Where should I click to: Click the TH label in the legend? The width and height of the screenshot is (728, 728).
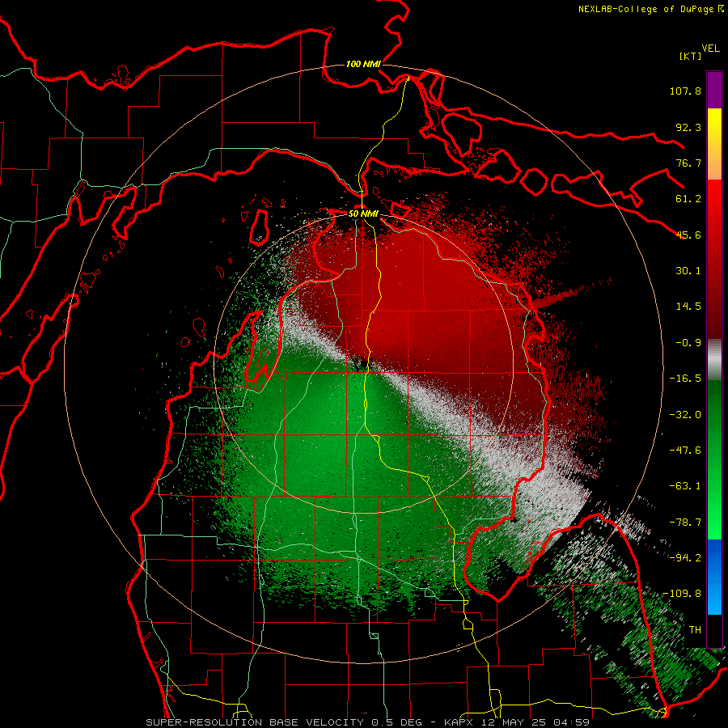point(695,630)
